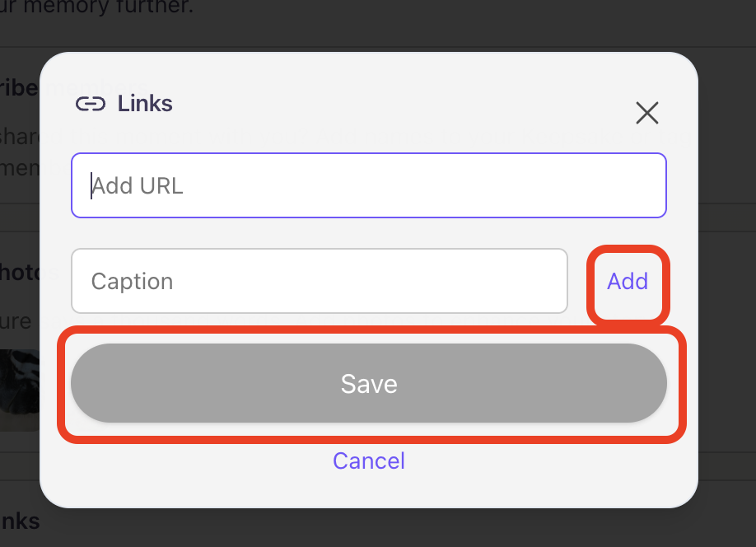The image size is (756, 547).
Task: Select the Links dialog title text
Action: (x=145, y=104)
